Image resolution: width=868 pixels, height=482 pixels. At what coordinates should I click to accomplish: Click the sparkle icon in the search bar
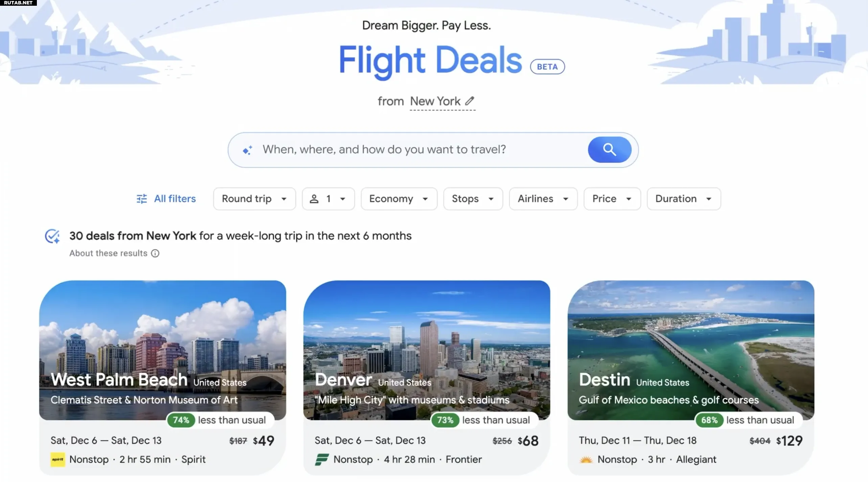point(247,150)
